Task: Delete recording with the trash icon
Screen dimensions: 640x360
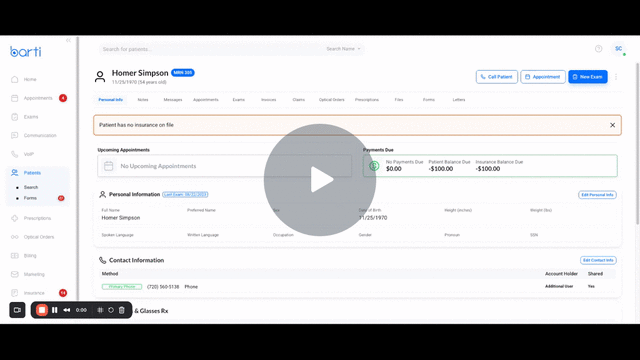Action: tap(122, 310)
